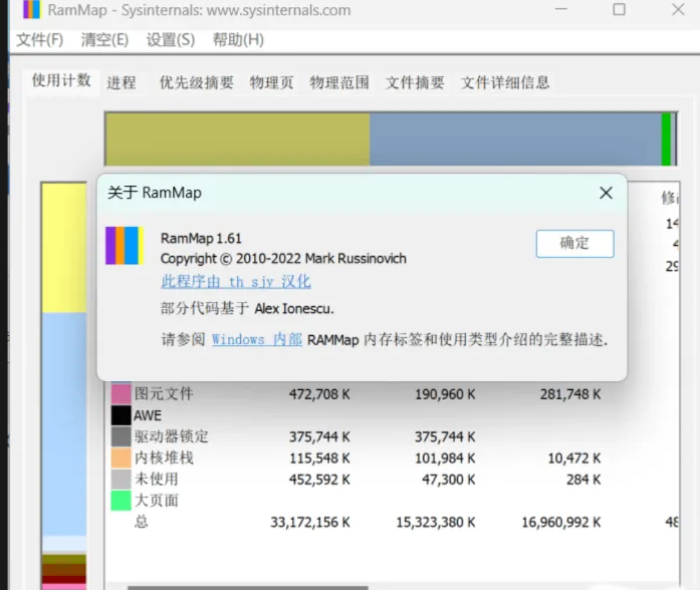Click the pink 图元文件 color swatch
The image size is (700, 590).
click(121, 393)
